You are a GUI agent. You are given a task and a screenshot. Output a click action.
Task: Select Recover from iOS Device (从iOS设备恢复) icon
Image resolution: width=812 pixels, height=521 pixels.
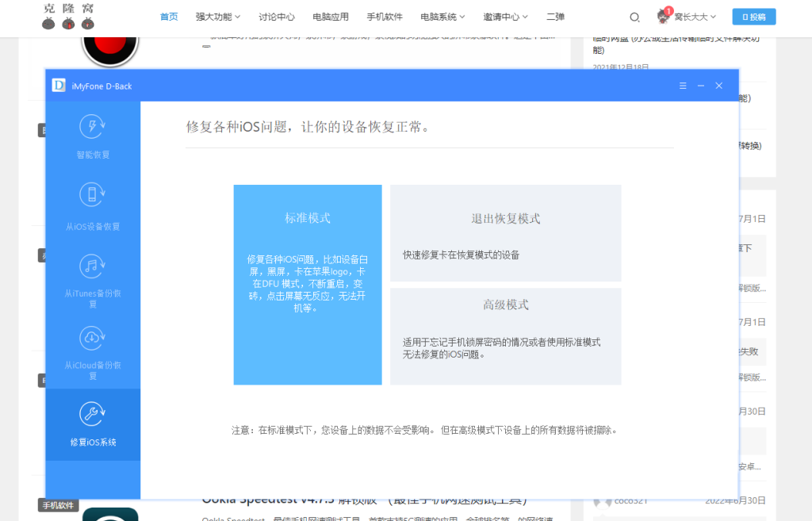pyautogui.click(x=93, y=195)
